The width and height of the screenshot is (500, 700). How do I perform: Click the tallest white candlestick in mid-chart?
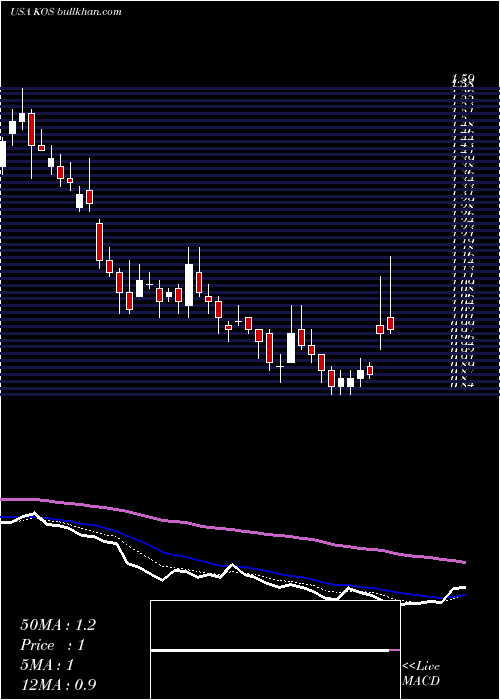[189, 285]
